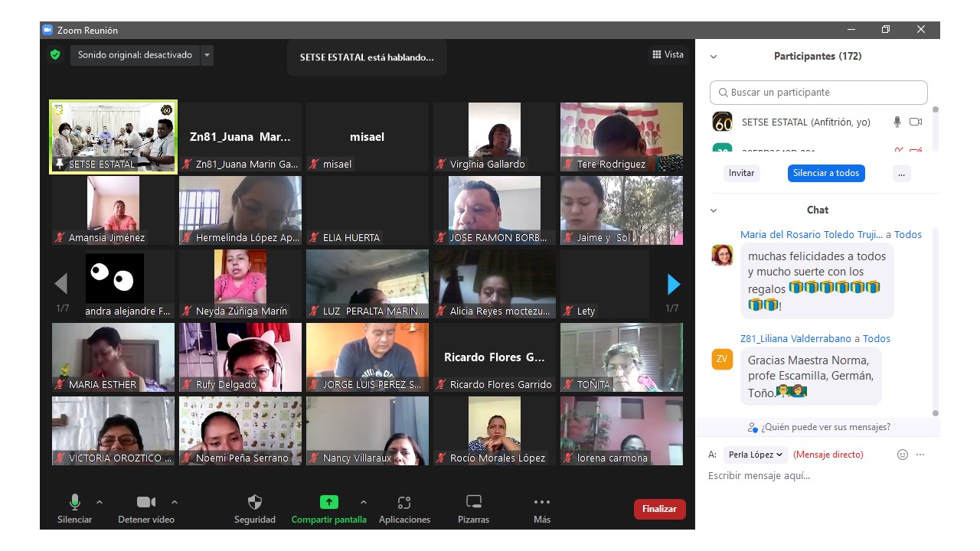
Task: Click ¿Quién puede ver sus mensajes? link
Action: tap(825, 427)
